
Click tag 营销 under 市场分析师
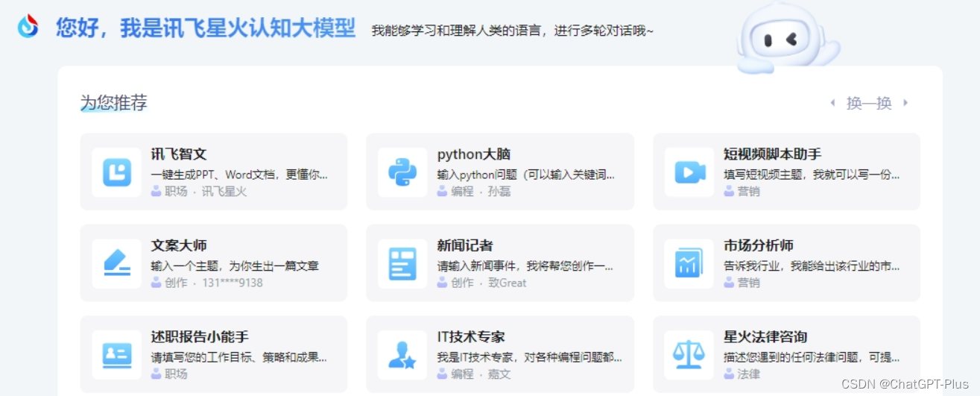(x=749, y=283)
